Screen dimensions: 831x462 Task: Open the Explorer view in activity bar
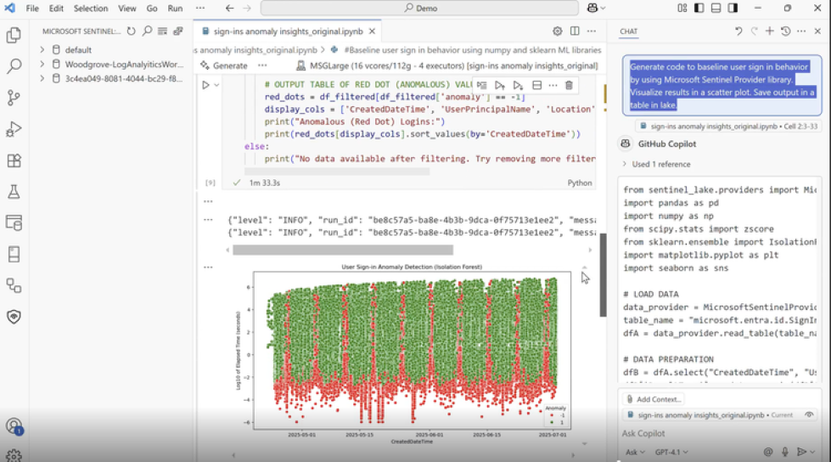point(14,35)
